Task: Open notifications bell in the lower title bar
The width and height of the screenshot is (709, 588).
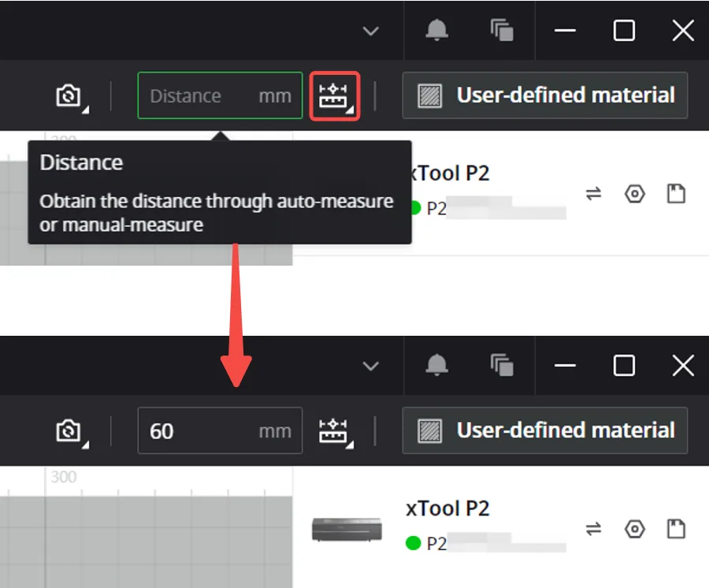Action: point(436,365)
